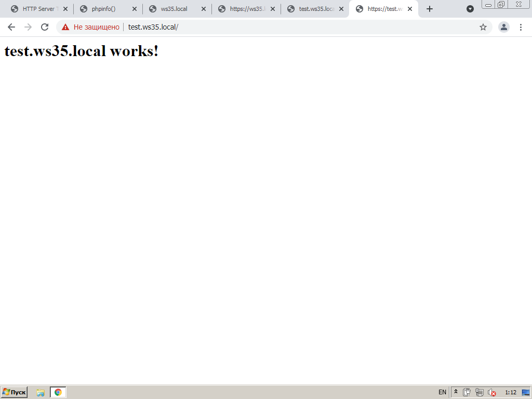The image size is (532, 399).
Task: Open the Пуск start menu
Action: (x=14, y=392)
